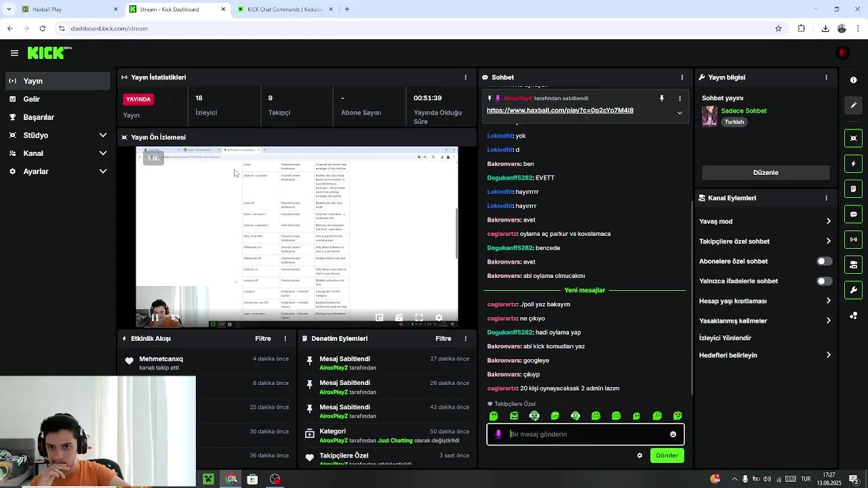Expand the pinned message chevron

679,113
